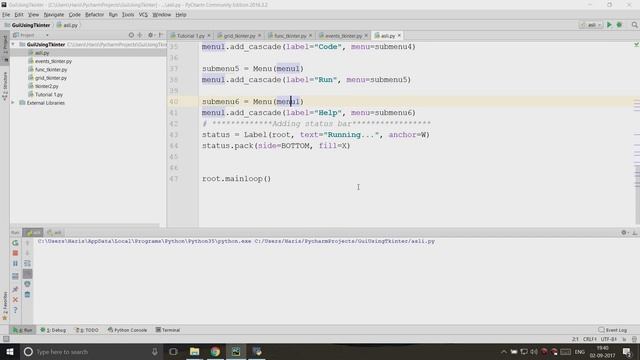Show hidden system tray icons chevron
This screenshot has height=360, width=640.
tap(504, 352)
